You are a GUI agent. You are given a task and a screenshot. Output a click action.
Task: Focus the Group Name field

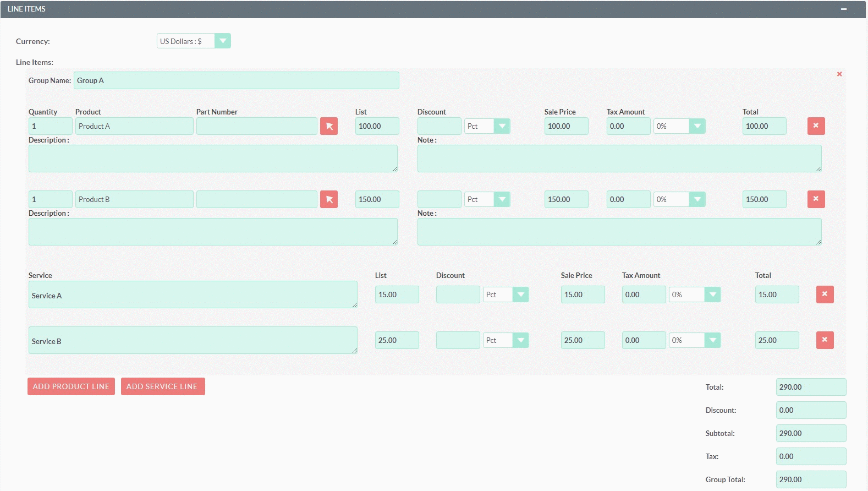(x=236, y=80)
